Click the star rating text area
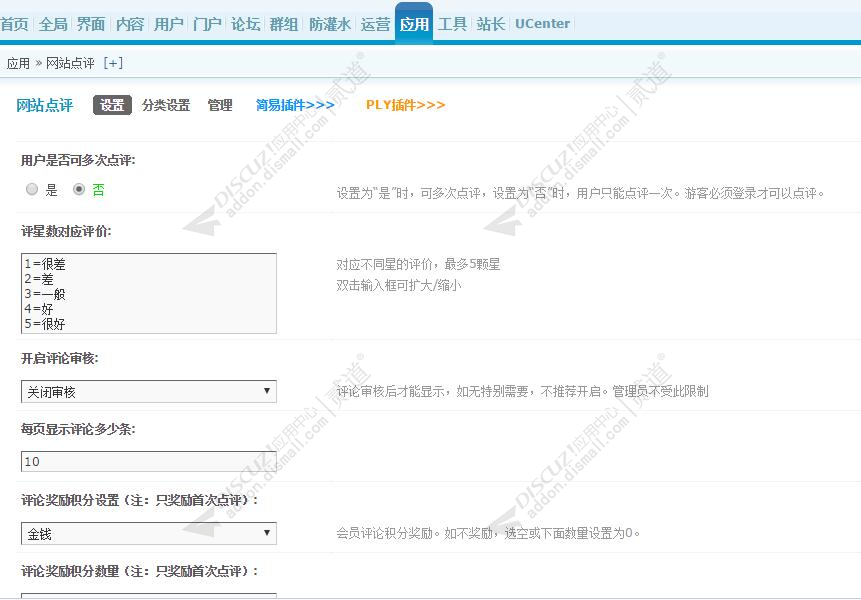861x600 pixels. click(x=149, y=293)
